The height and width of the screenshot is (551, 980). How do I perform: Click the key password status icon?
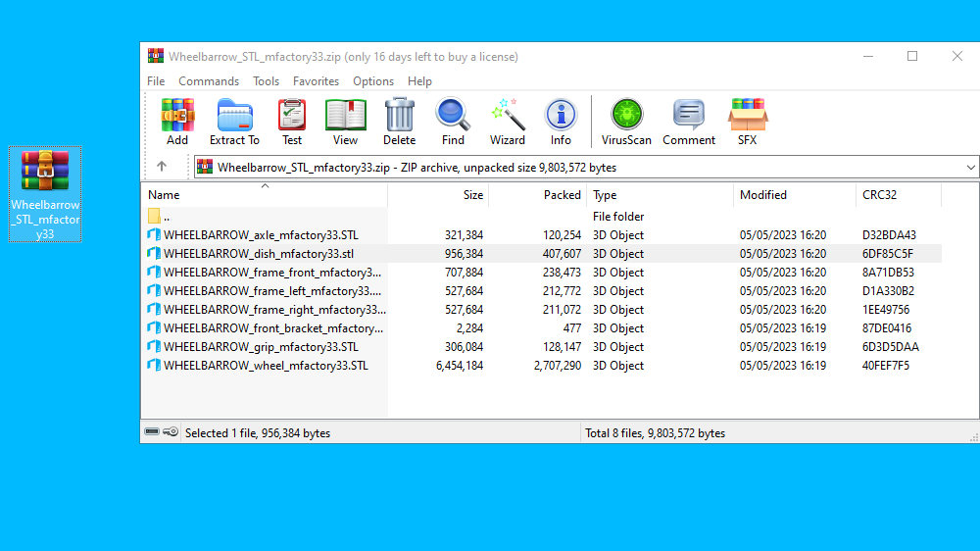171,432
